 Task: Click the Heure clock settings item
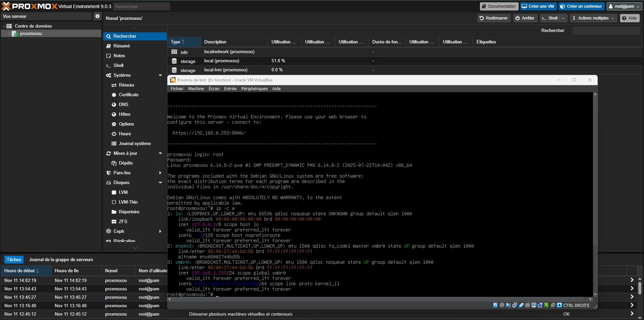[125, 134]
